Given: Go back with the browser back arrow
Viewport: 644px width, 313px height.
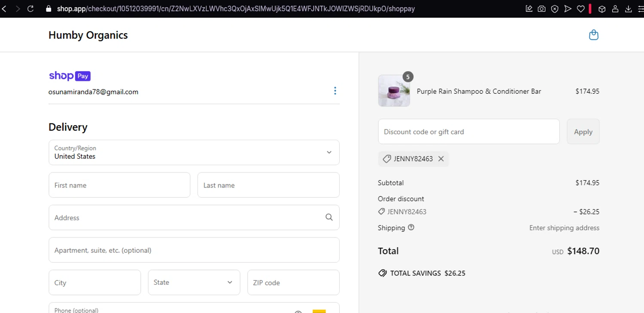Looking at the screenshot, I should click(4, 9).
